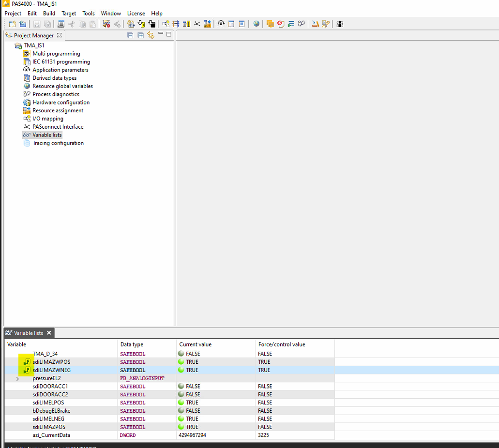The width and height of the screenshot is (499, 448).
Task: Click the Variable column header
Action: [61, 344]
